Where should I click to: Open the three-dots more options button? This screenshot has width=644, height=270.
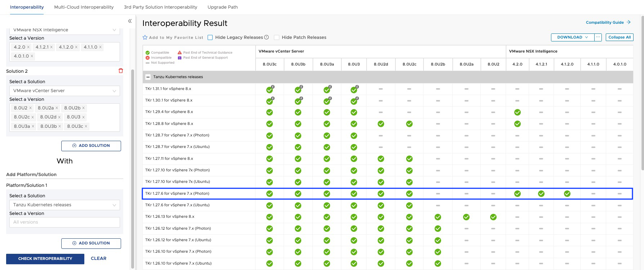tap(598, 37)
